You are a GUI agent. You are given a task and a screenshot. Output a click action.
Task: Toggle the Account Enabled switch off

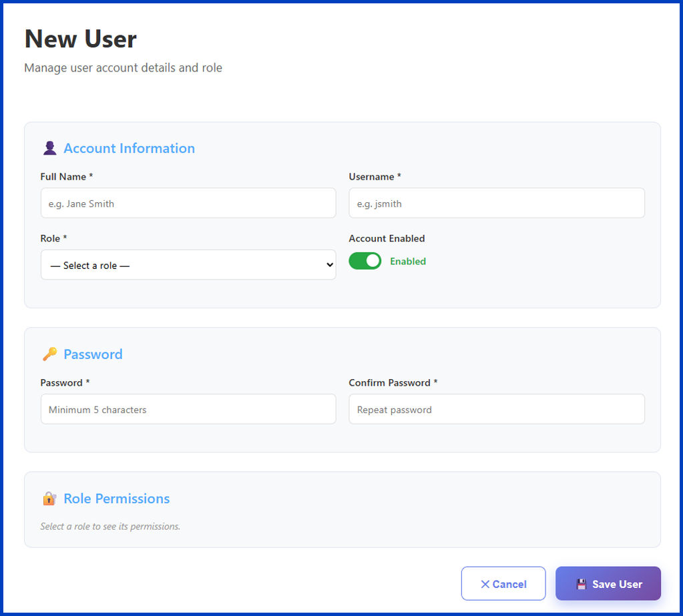pyautogui.click(x=365, y=261)
